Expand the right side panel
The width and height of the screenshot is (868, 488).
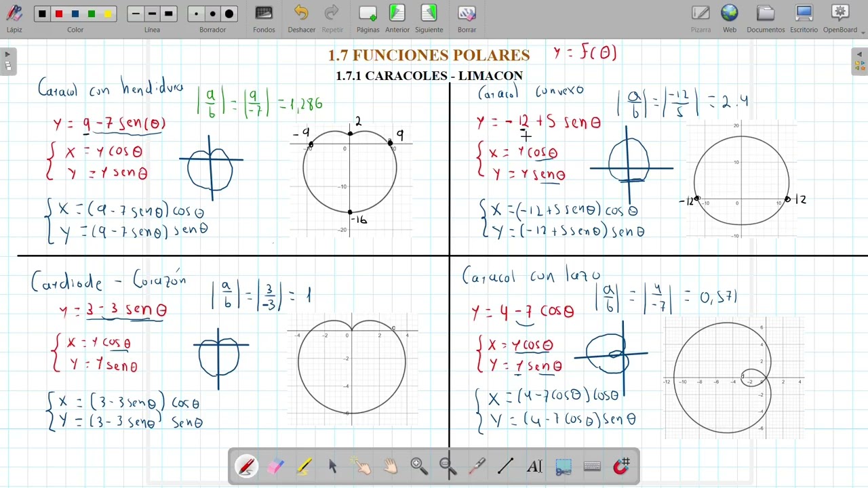click(860, 61)
